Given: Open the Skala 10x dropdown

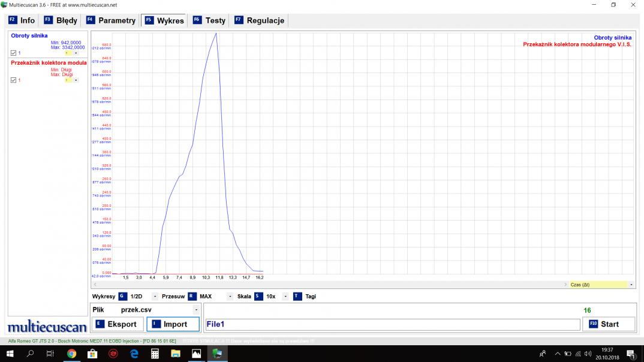Looking at the screenshot, I should (x=285, y=296).
